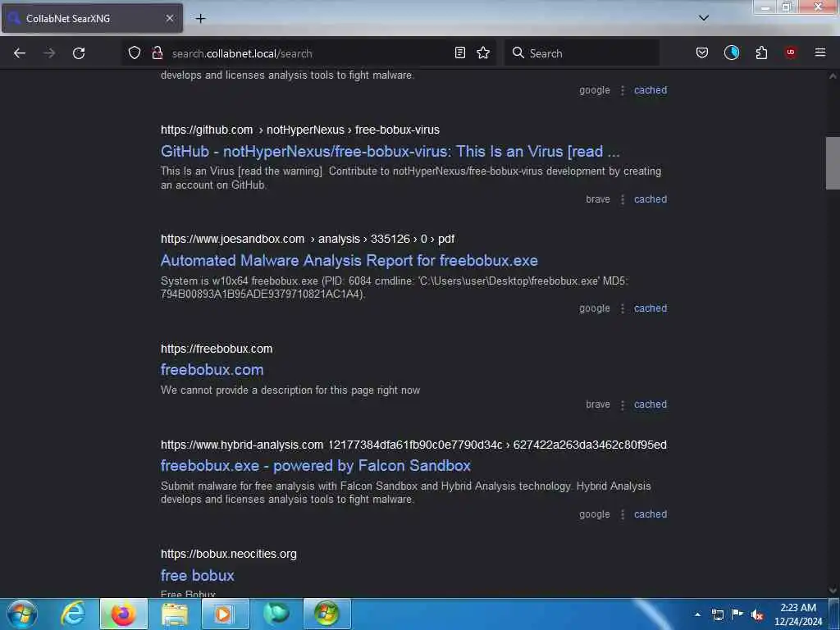Go back to the previous page
Image resolution: width=840 pixels, height=630 pixels.
20,53
